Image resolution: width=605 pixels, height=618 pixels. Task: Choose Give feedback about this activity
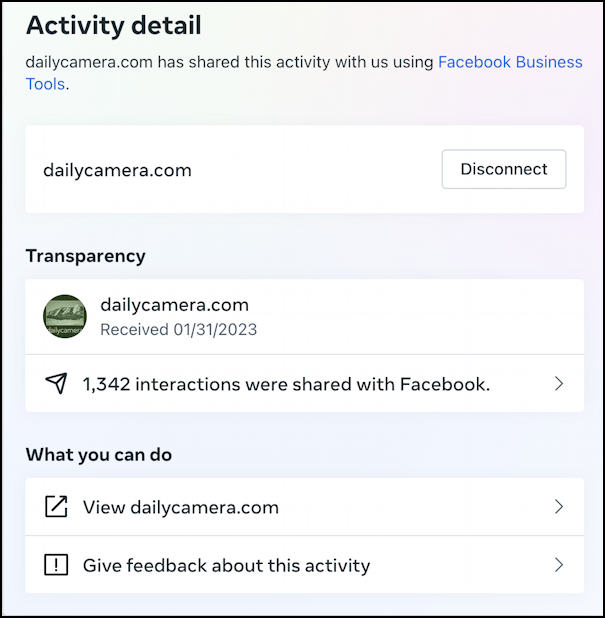click(304, 565)
